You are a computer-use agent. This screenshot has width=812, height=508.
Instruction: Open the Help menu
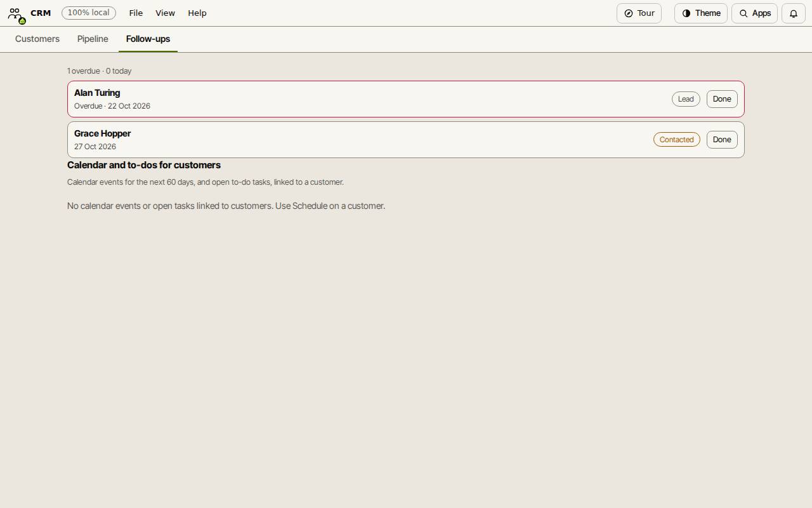point(197,13)
